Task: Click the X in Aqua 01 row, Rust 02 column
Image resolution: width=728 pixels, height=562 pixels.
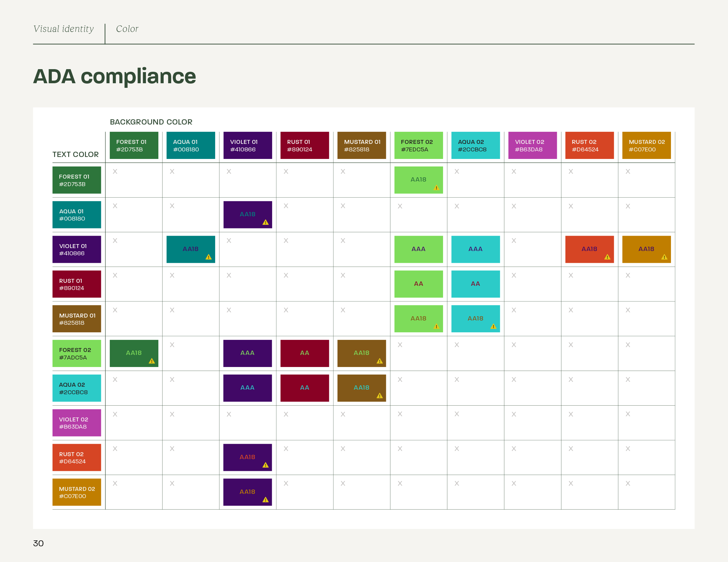Action: click(571, 206)
